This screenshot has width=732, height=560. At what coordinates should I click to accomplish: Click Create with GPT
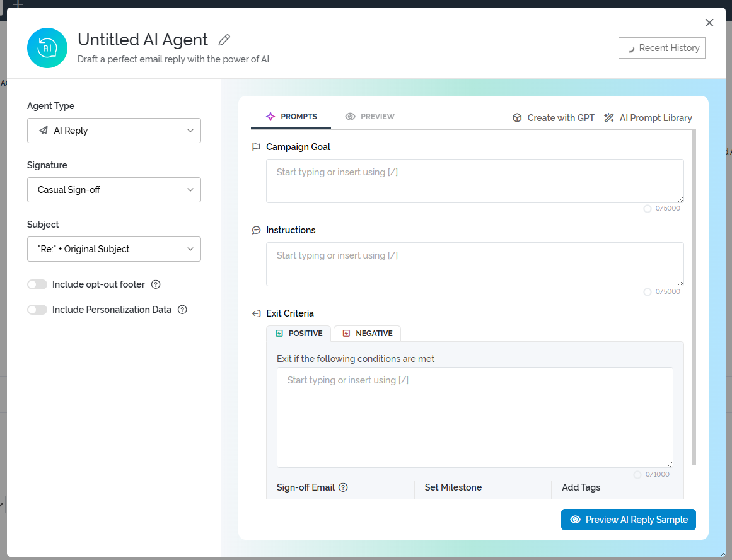tap(553, 118)
